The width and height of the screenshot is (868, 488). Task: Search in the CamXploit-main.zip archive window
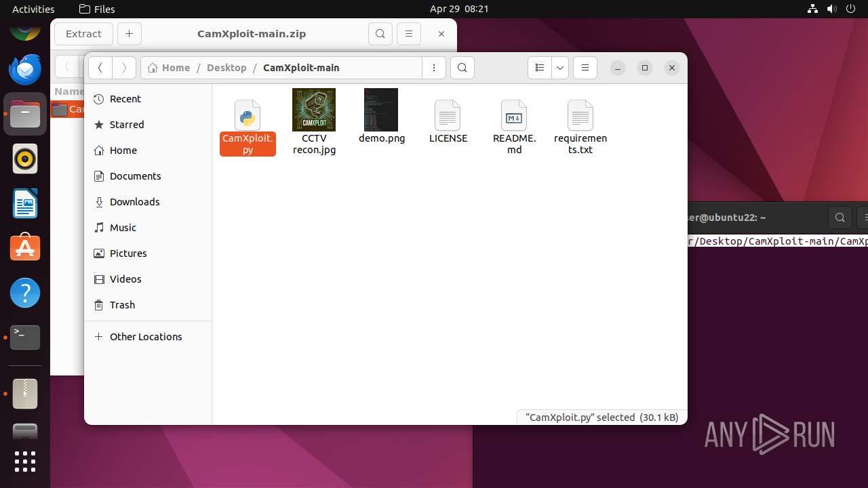pyautogui.click(x=380, y=34)
